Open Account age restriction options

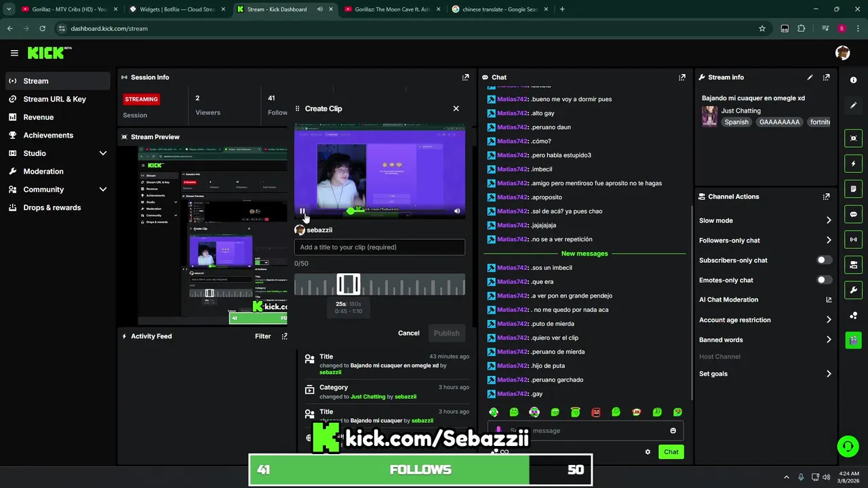(x=765, y=320)
